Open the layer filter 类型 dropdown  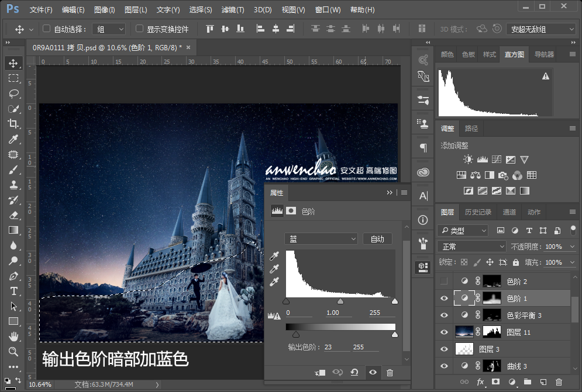[462, 231]
